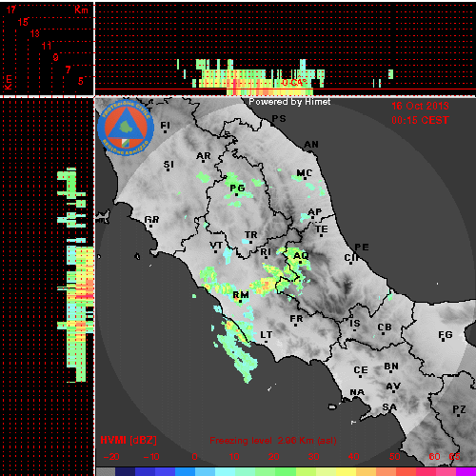Click the Protezione Civile Abruzzo logo
Screen dimensions: 476x476
(x=126, y=129)
